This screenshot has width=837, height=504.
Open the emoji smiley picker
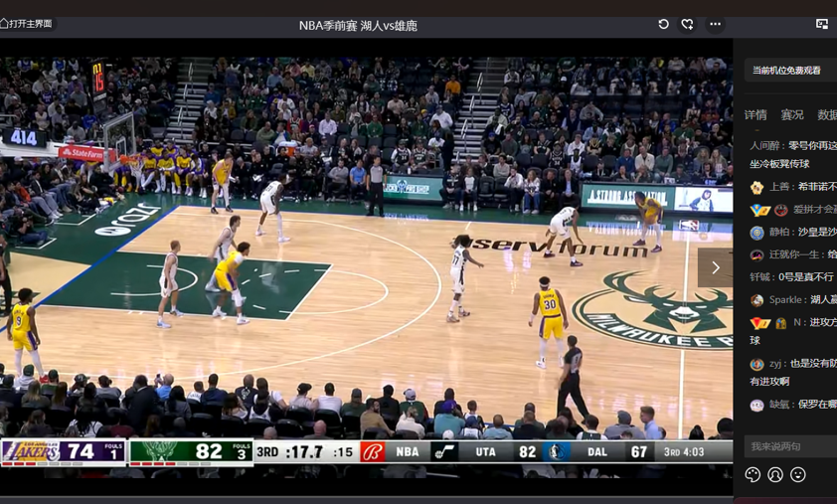coord(797,475)
